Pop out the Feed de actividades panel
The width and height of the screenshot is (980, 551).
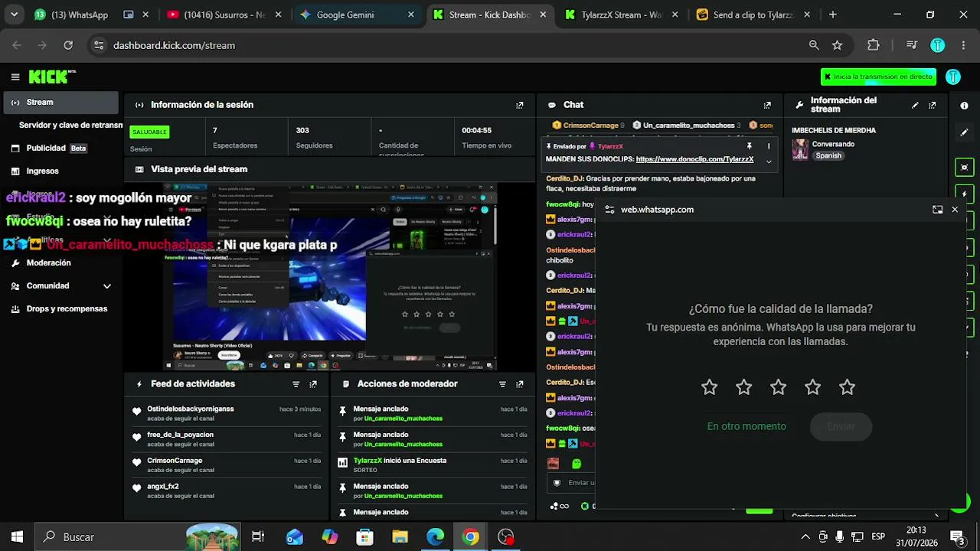(x=313, y=384)
